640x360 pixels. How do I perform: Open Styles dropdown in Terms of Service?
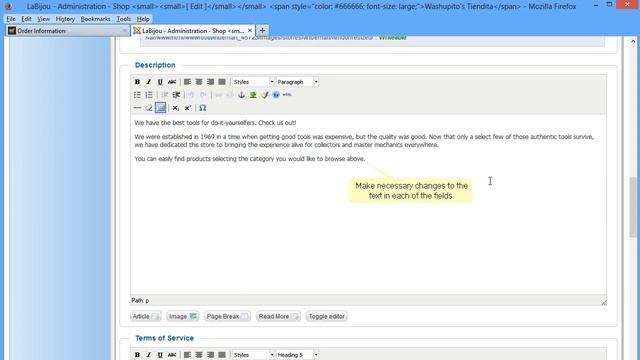[253, 355]
